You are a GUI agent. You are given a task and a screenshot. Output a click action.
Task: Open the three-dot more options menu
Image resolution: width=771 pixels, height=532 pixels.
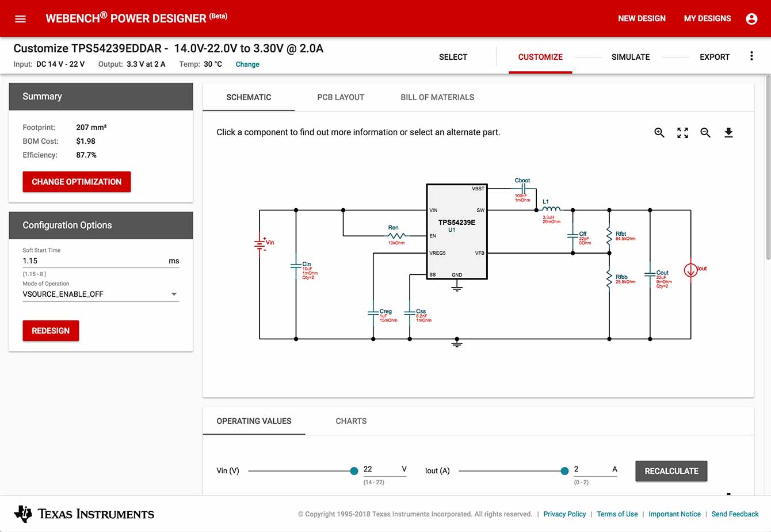point(751,56)
